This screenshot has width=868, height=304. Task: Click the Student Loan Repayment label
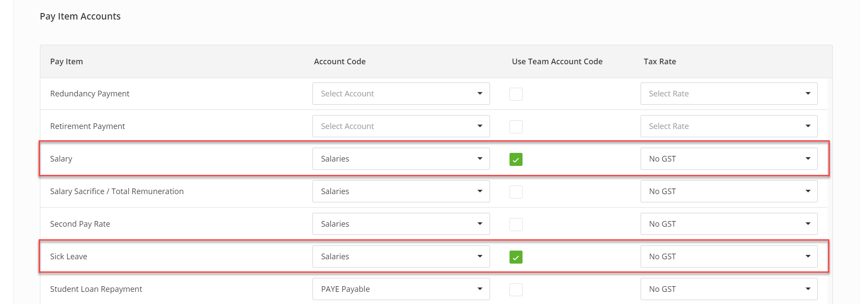click(x=96, y=289)
